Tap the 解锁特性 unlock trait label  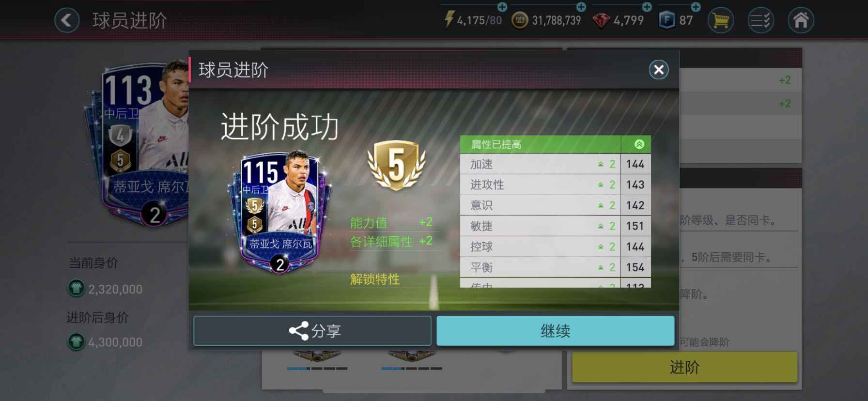[x=375, y=279]
